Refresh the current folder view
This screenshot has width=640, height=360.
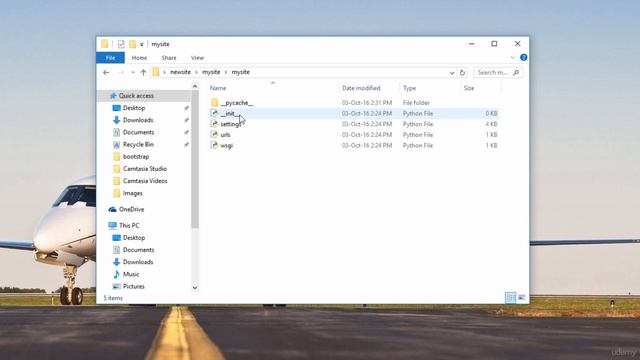(462, 72)
